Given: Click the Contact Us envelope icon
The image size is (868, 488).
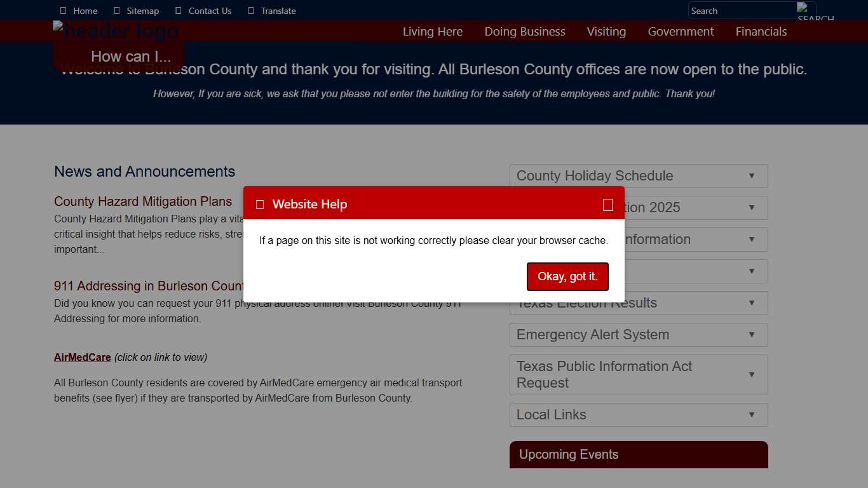Looking at the screenshot, I should (x=178, y=11).
